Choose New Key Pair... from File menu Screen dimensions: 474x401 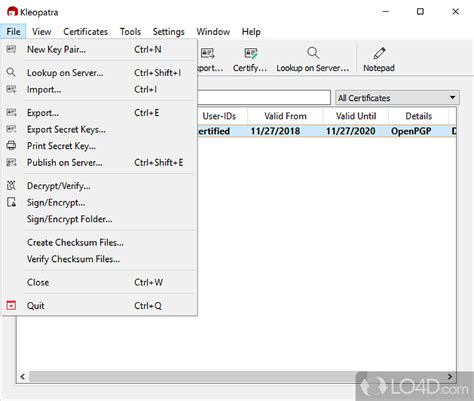pos(99,49)
